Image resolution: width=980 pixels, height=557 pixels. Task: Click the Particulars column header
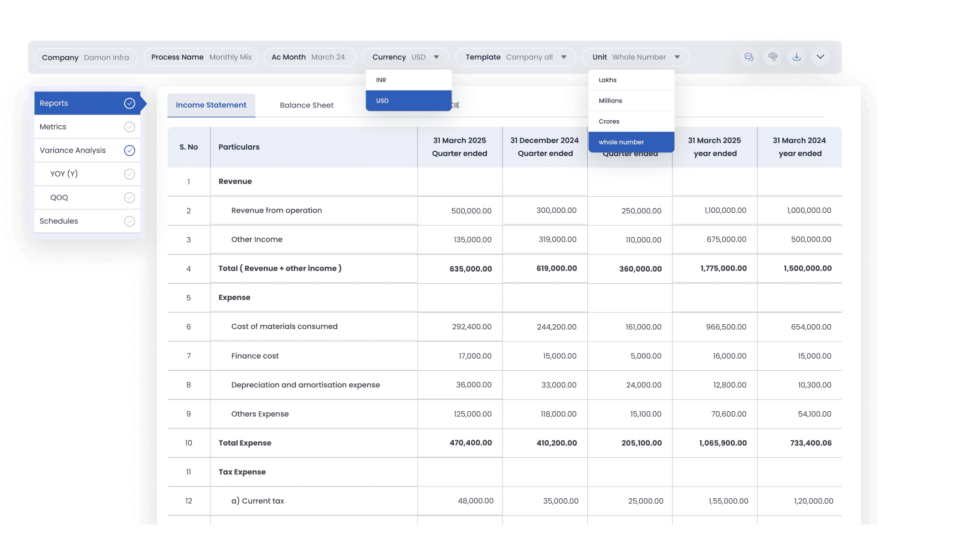[314, 147]
